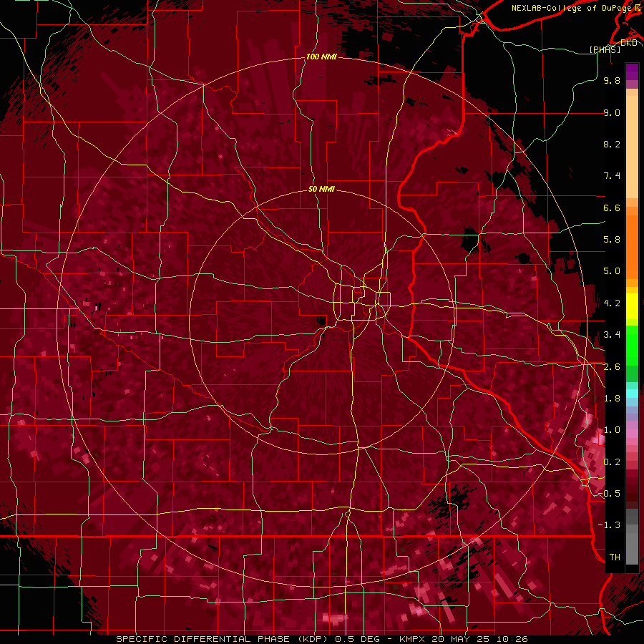Click the 0.2 value on the color scale

[612, 462]
